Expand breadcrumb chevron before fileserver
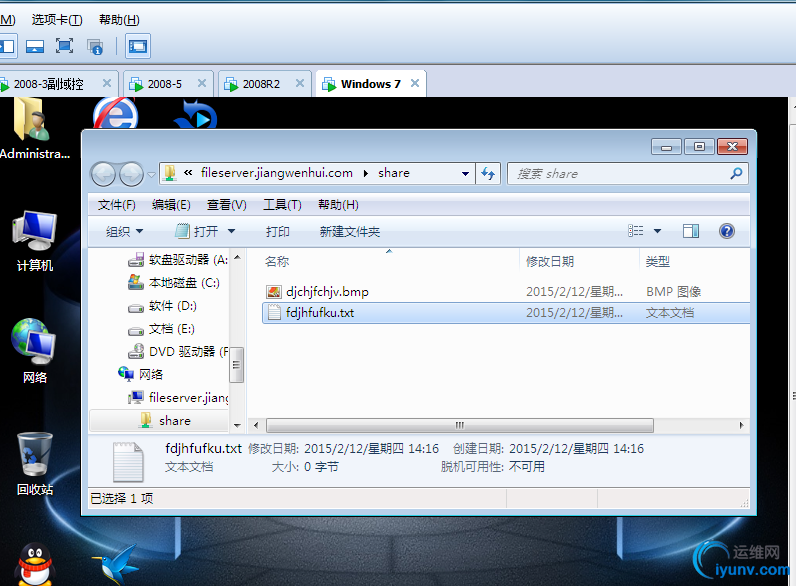The image size is (796, 586). 188,173
